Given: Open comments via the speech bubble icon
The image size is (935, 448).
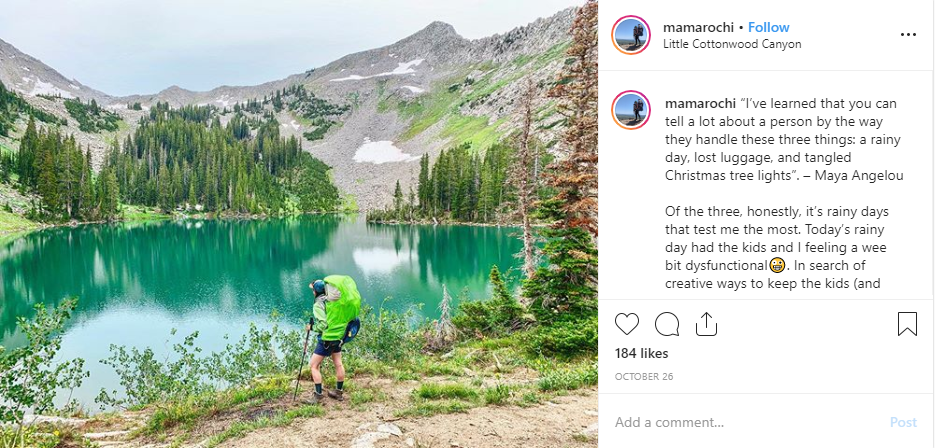Looking at the screenshot, I should click(x=667, y=324).
